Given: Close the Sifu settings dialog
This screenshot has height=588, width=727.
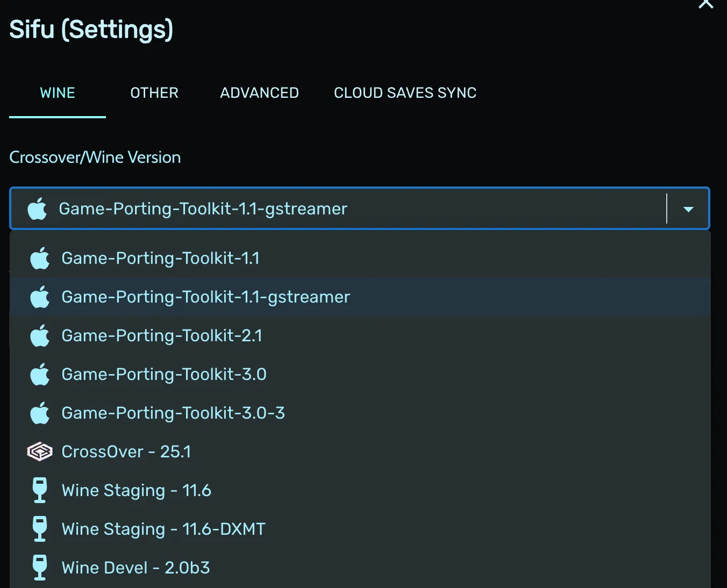Looking at the screenshot, I should (x=705, y=4).
